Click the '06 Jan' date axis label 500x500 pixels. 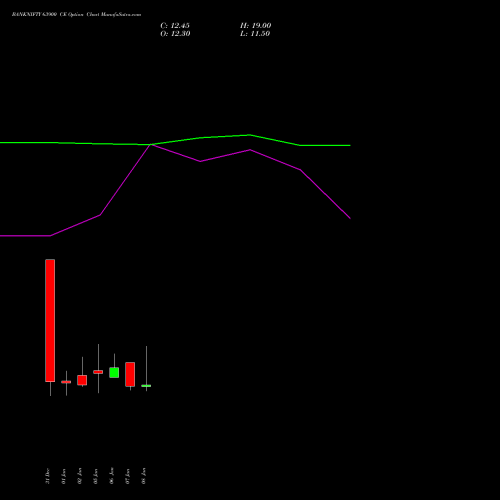coord(112,476)
